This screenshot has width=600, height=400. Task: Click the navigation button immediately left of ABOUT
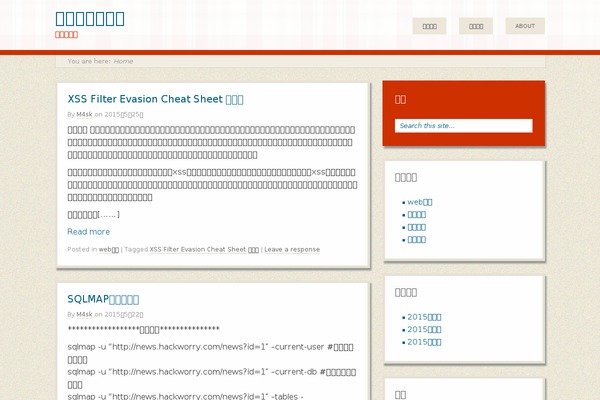(x=476, y=26)
